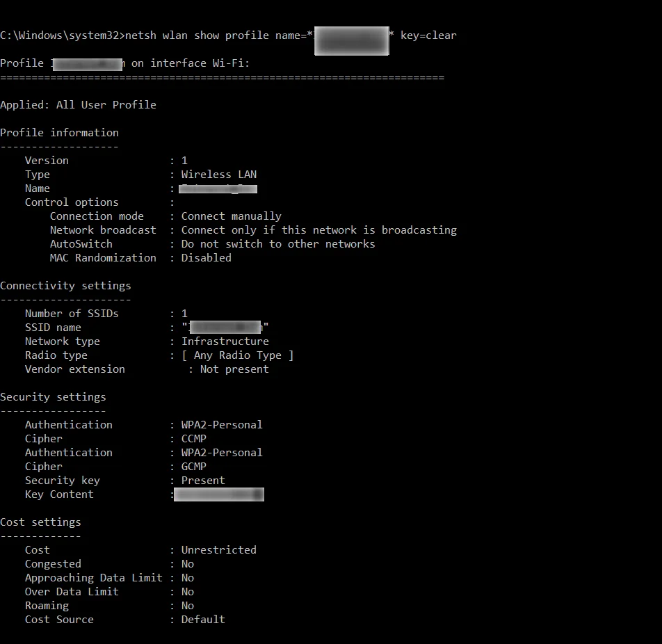Click the 'SSID name' label
The image size is (662, 644).
pyautogui.click(x=53, y=328)
